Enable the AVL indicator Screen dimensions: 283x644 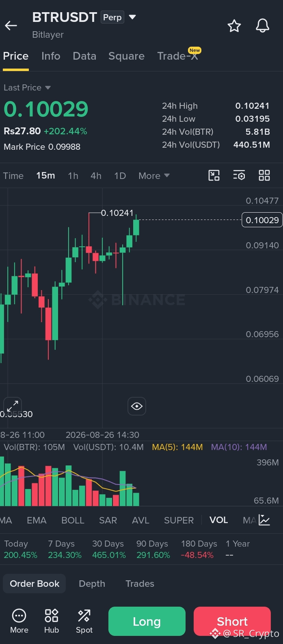tap(140, 520)
